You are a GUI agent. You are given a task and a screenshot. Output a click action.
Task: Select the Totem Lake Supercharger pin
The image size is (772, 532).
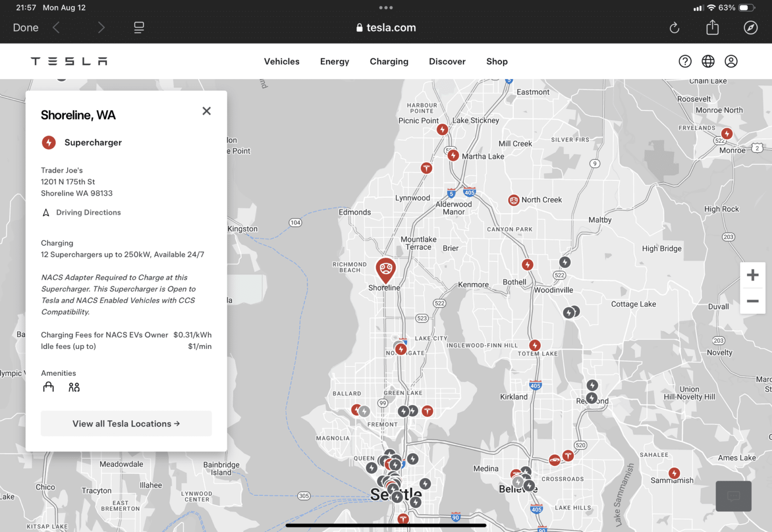(x=535, y=345)
